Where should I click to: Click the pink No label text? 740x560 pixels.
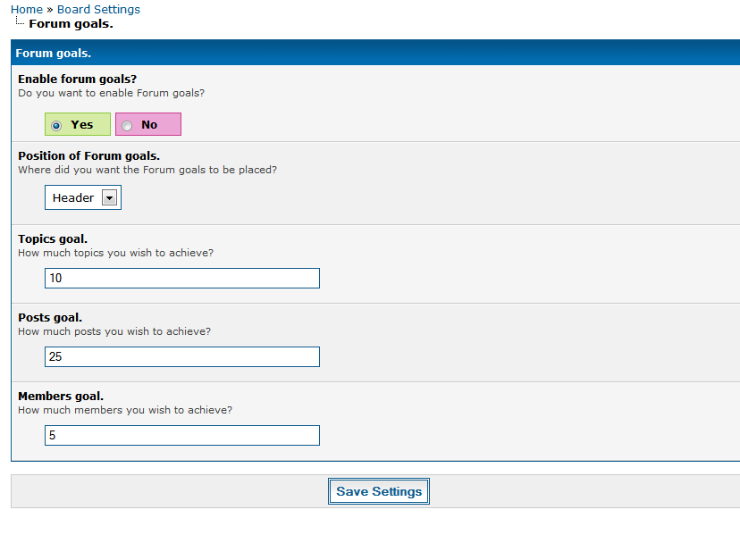coord(149,125)
